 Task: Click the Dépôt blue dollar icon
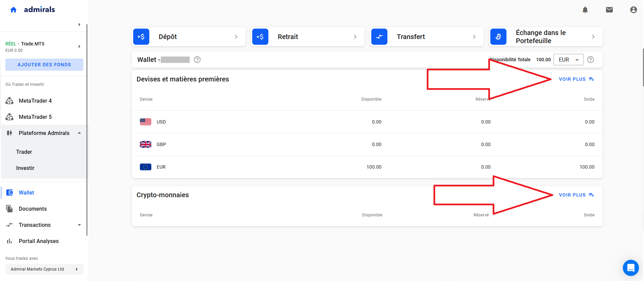click(141, 37)
